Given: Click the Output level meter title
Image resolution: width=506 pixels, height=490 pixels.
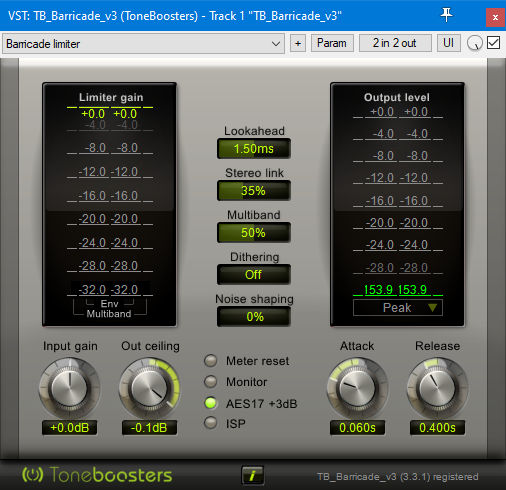Looking at the screenshot, I should point(397,97).
